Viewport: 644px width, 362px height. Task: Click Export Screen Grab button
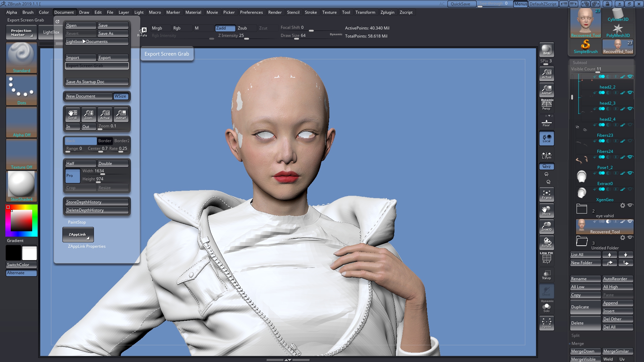pos(97,66)
